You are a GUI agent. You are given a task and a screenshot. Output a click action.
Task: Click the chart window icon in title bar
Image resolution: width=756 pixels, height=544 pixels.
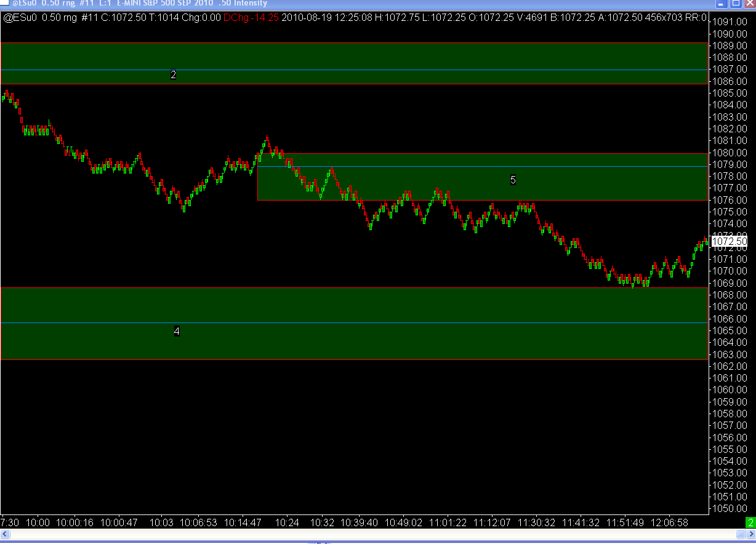point(6,3)
